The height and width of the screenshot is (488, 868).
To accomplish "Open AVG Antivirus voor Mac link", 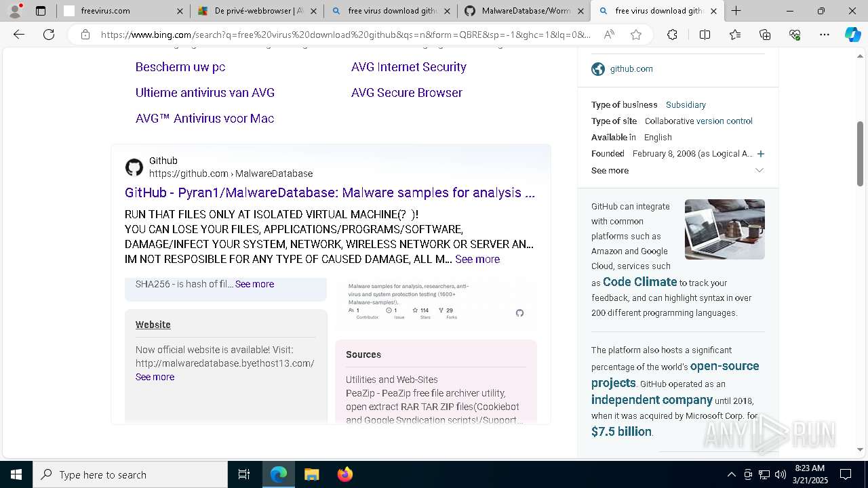I will [205, 119].
